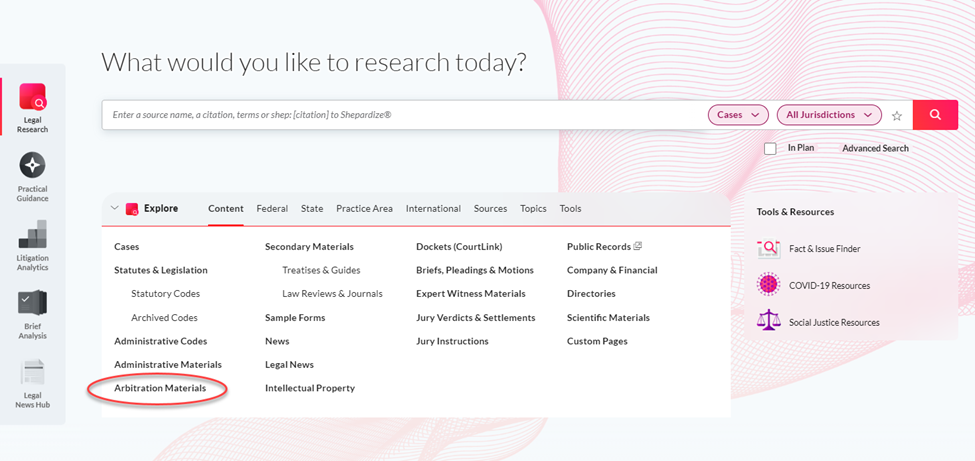The image size is (975, 461).
Task: Toggle the In Plan checkbox
Action: pos(770,149)
